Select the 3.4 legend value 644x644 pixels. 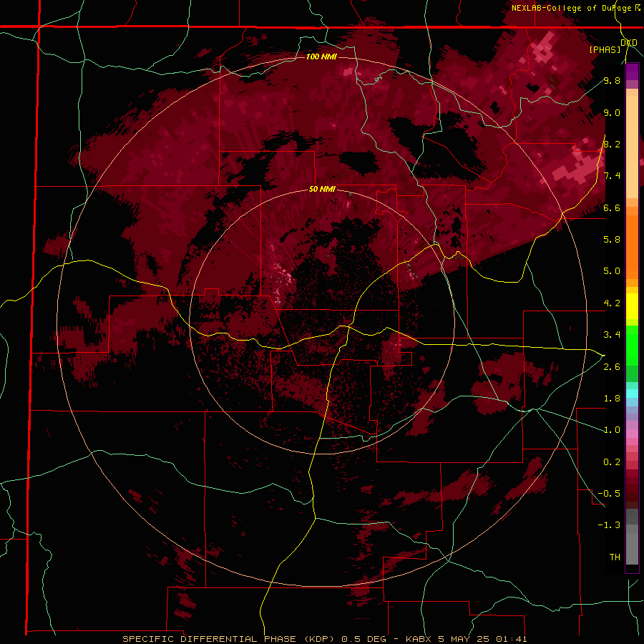(612, 335)
